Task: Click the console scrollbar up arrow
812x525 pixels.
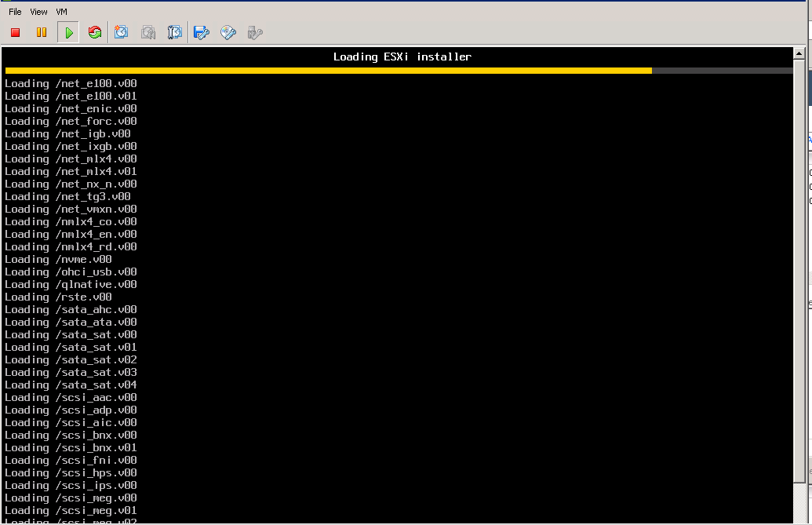Action: pos(799,53)
